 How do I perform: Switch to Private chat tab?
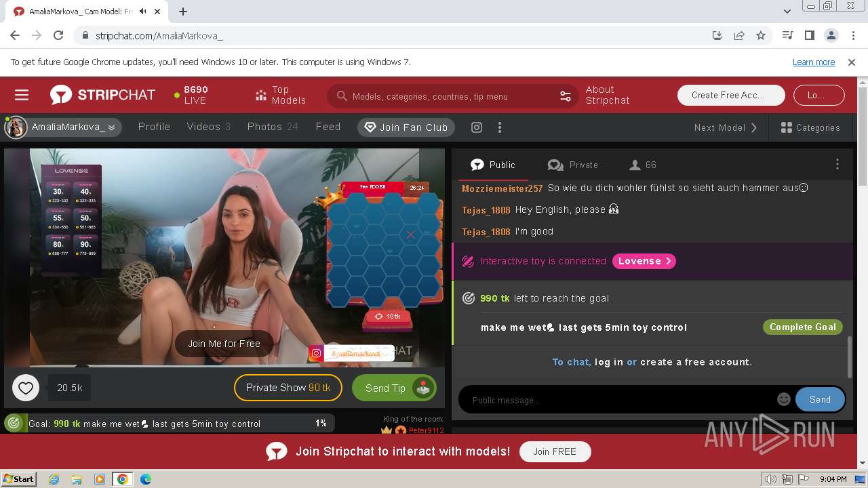tap(573, 165)
